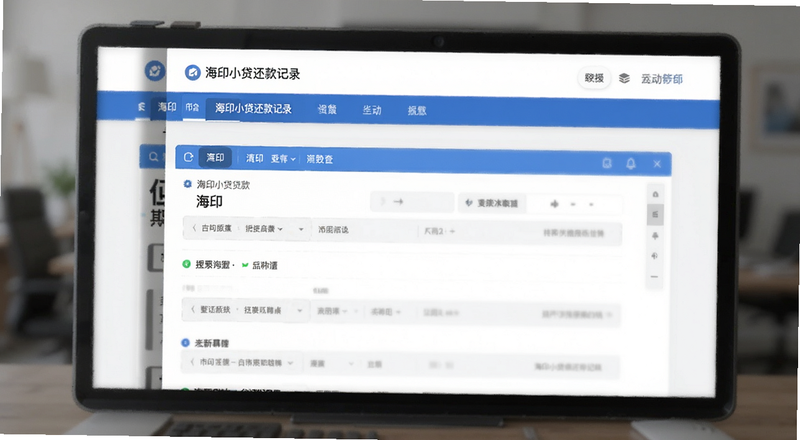Click the note icon left of the bell
Screen dimensions: 800x440
point(607,163)
